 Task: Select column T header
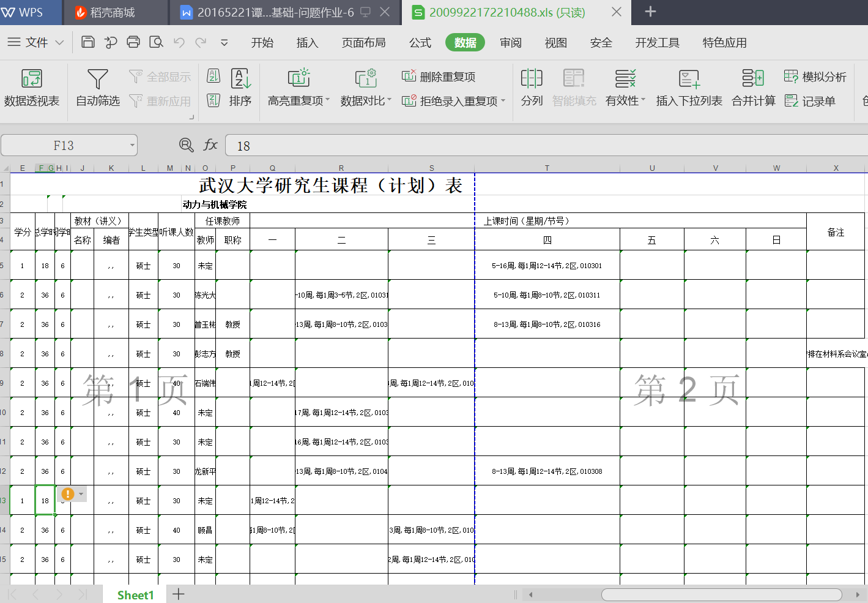point(547,168)
